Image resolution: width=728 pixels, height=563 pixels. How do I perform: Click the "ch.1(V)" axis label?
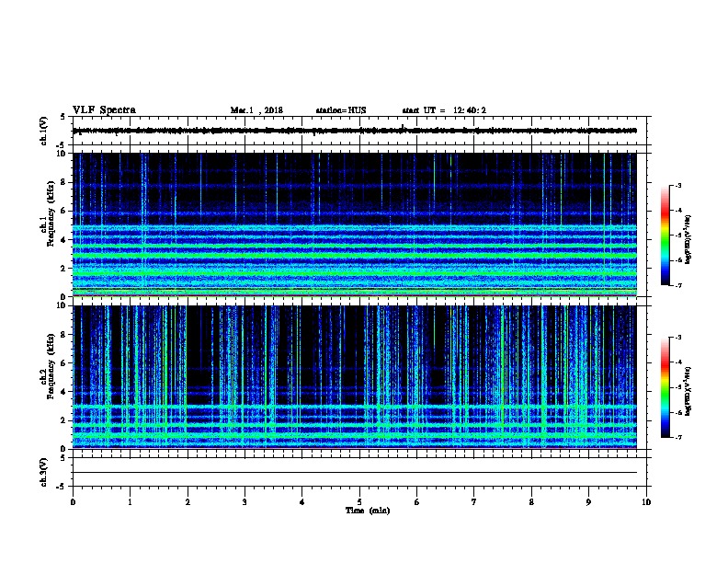[43, 131]
